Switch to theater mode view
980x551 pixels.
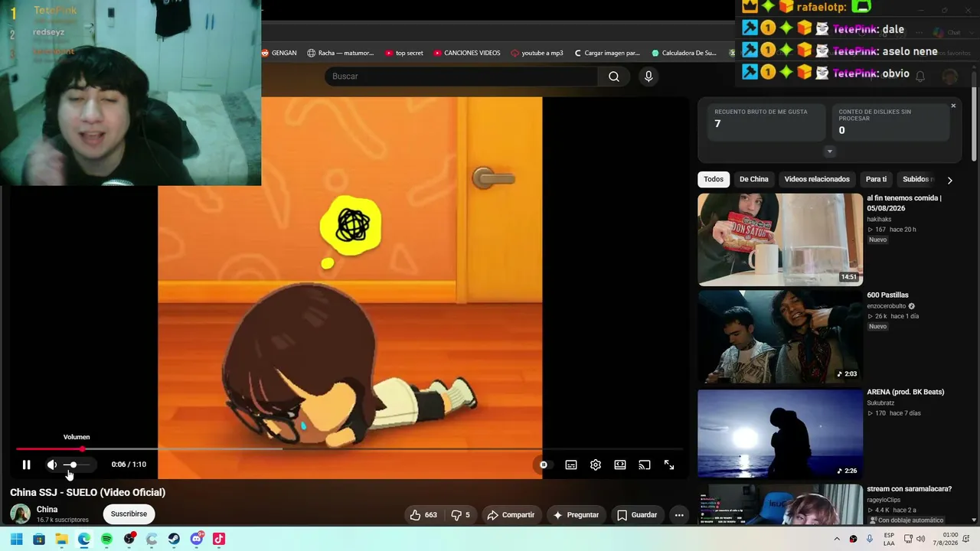(620, 465)
